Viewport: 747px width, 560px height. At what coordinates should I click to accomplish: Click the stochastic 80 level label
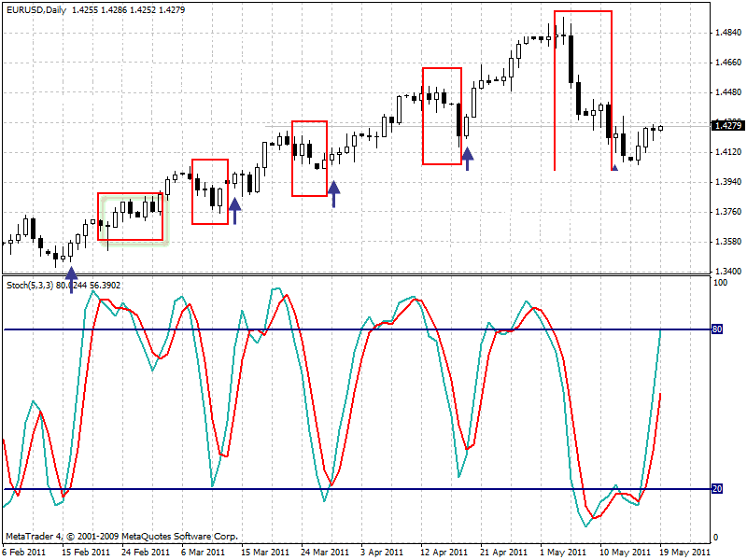717,329
